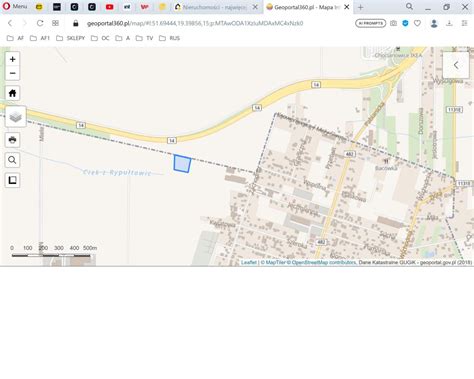Open the Opera Menu
Image resolution: width=474 pixels, height=379 pixels.
coord(15,6)
